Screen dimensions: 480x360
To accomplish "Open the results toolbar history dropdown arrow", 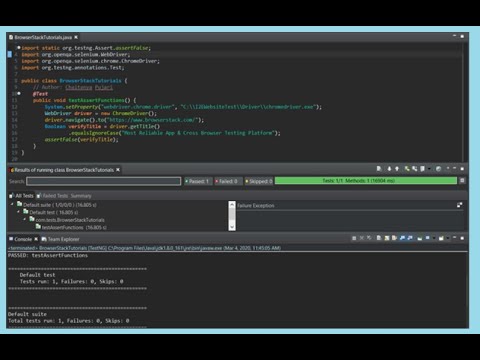I will coord(429,169).
